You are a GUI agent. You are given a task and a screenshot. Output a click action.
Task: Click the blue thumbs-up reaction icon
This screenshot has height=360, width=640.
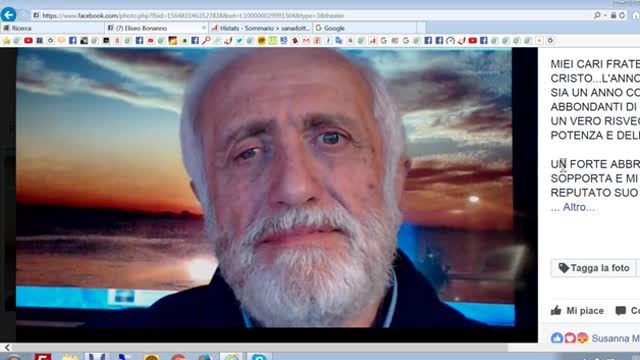pyautogui.click(x=557, y=338)
